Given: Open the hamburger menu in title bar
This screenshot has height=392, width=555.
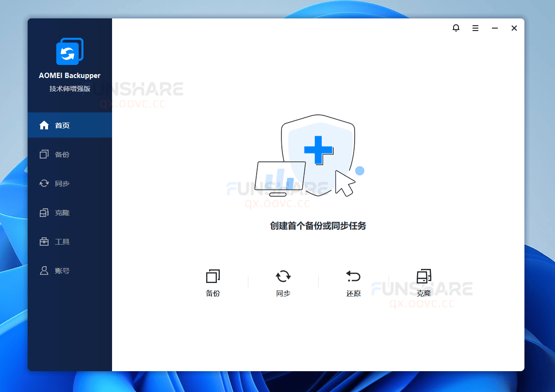Looking at the screenshot, I should (475, 28).
